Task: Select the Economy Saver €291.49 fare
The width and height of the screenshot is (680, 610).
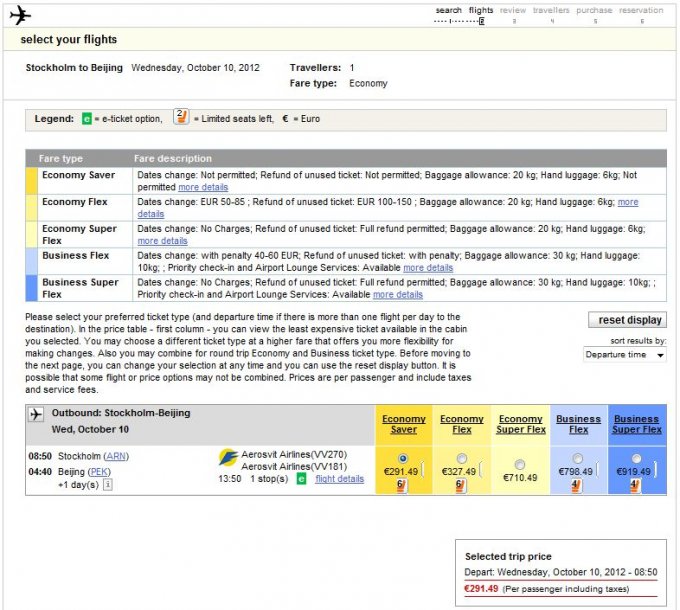Action: click(403, 459)
